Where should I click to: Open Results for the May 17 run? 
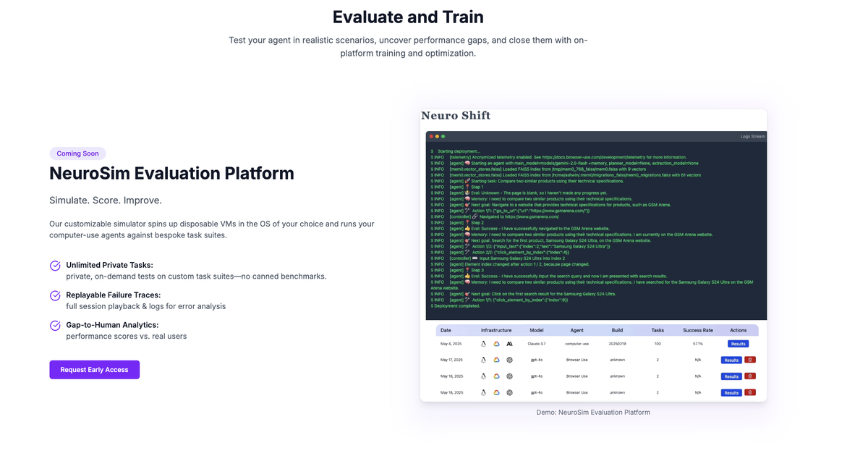click(x=731, y=359)
